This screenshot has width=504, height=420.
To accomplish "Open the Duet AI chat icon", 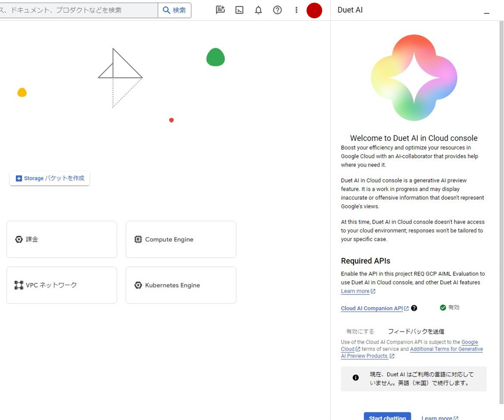I will pyautogui.click(x=220, y=10).
